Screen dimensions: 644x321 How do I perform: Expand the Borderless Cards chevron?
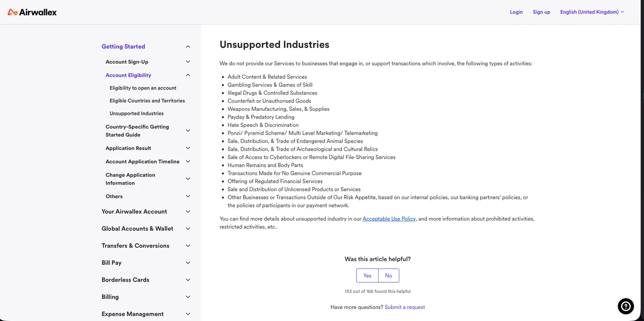tap(188, 280)
